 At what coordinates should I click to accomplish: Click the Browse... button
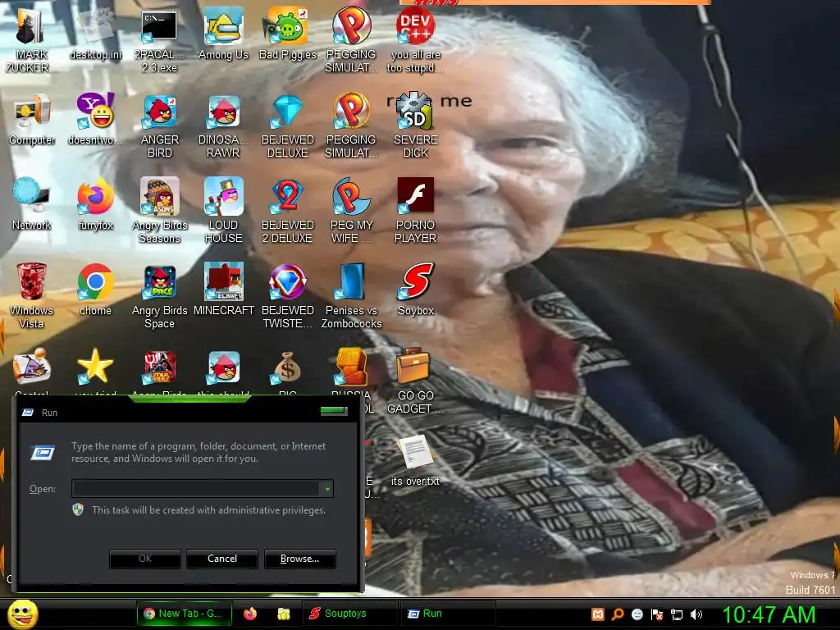(299, 558)
